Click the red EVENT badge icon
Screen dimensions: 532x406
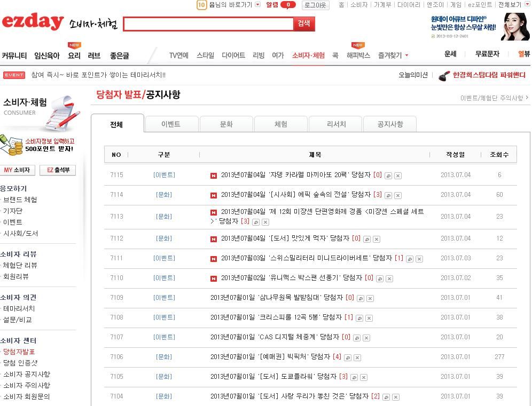click(14, 75)
